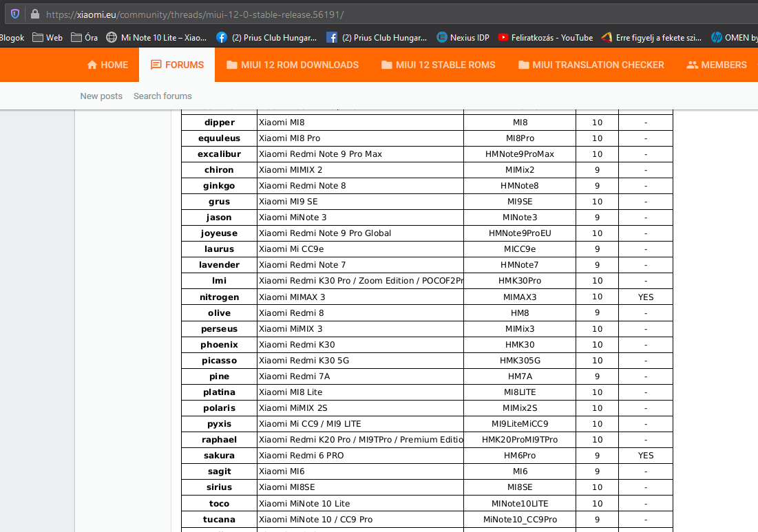Image resolution: width=758 pixels, height=532 pixels.
Task: Click the "HM7A" cell
Action: (520, 376)
